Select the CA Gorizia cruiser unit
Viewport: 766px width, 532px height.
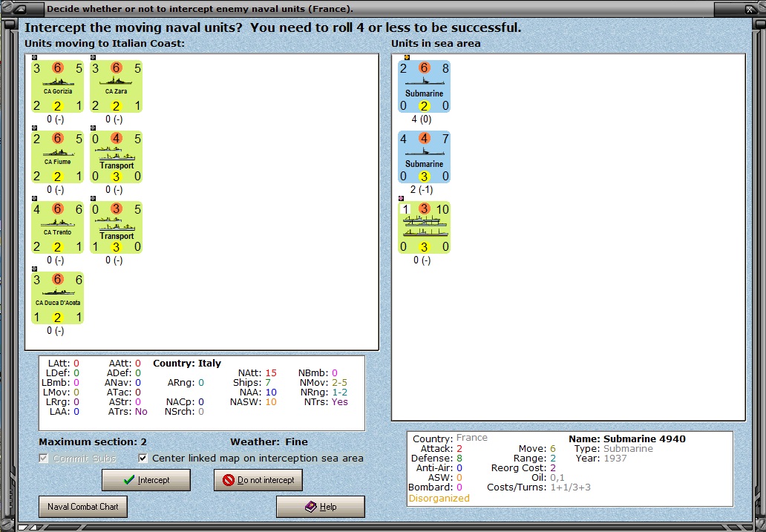coord(58,87)
